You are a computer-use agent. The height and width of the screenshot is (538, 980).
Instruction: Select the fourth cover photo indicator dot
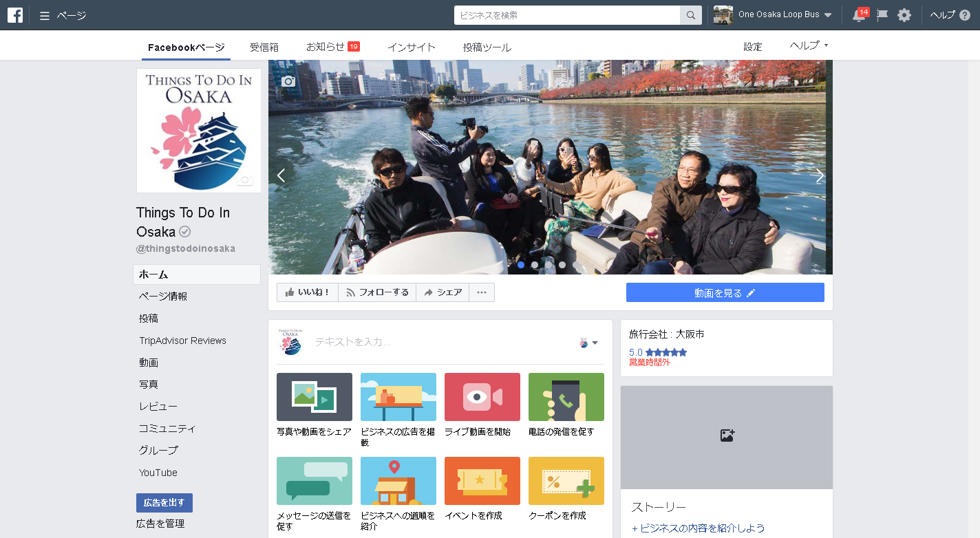(562, 265)
